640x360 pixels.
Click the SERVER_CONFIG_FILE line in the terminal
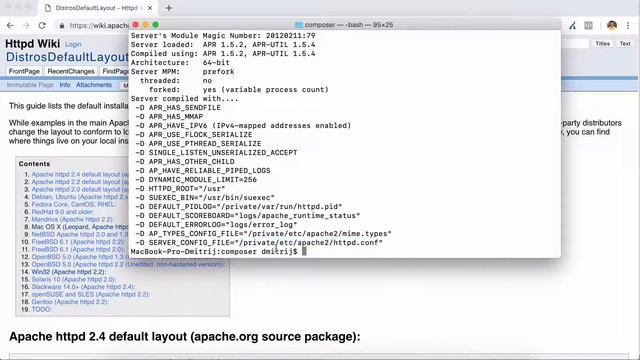click(x=260, y=242)
